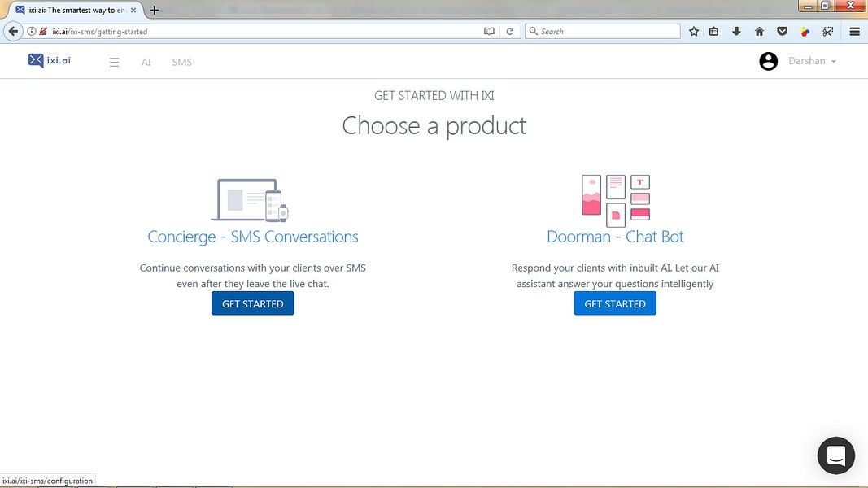
Task: Open the Firefox main menu
Action: [x=855, y=32]
